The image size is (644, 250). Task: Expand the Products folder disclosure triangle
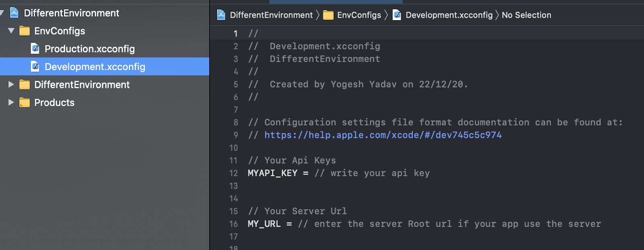[x=11, y=102]
